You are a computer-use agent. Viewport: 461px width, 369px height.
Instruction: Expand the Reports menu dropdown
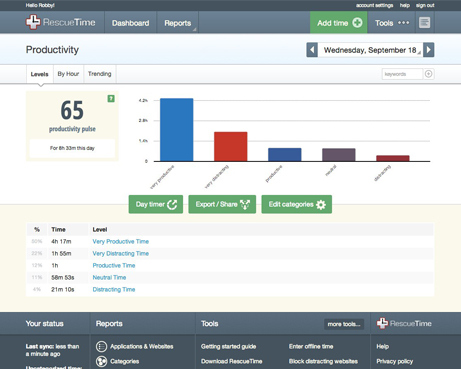coord(177,23)
